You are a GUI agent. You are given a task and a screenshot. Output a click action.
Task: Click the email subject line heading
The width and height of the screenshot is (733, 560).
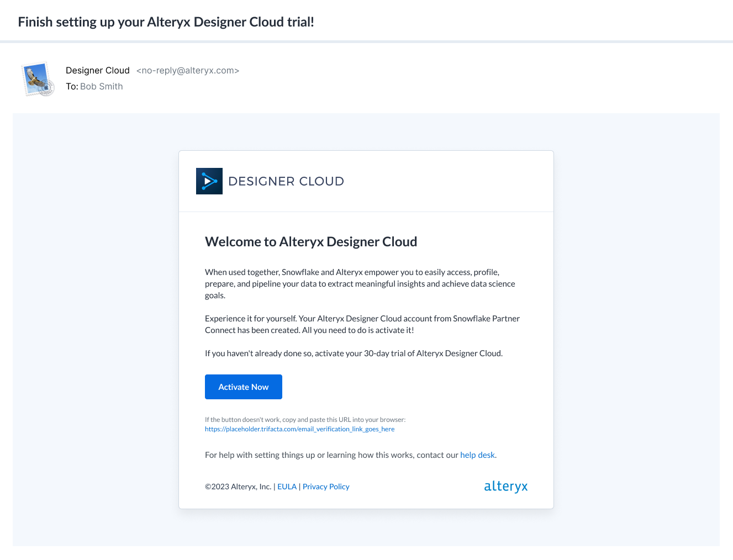(x=166, y=22)
